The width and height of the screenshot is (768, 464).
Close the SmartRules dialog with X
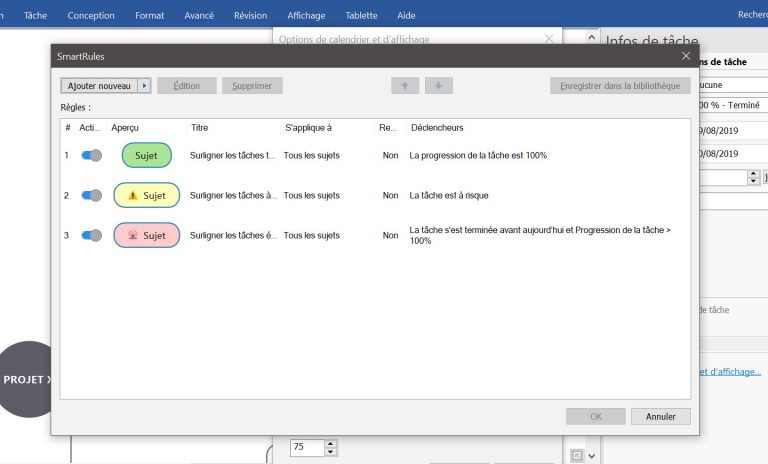coord(685,56)
